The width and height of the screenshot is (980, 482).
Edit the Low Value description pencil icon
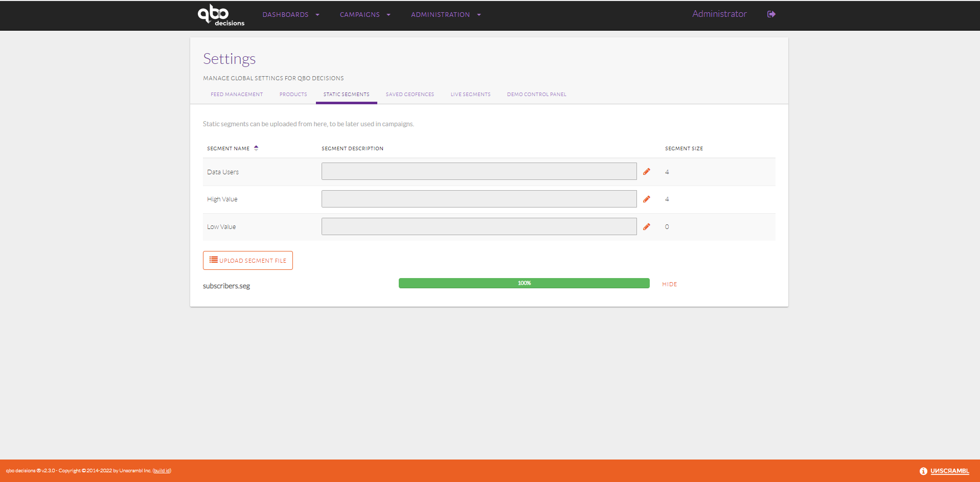[647, 226]
